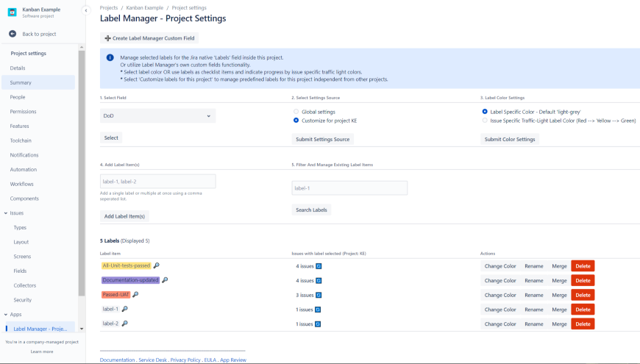Collapse the Issues section in sidebar
The height and width of the screenshot is (364, 640).
tap(6, 213)
